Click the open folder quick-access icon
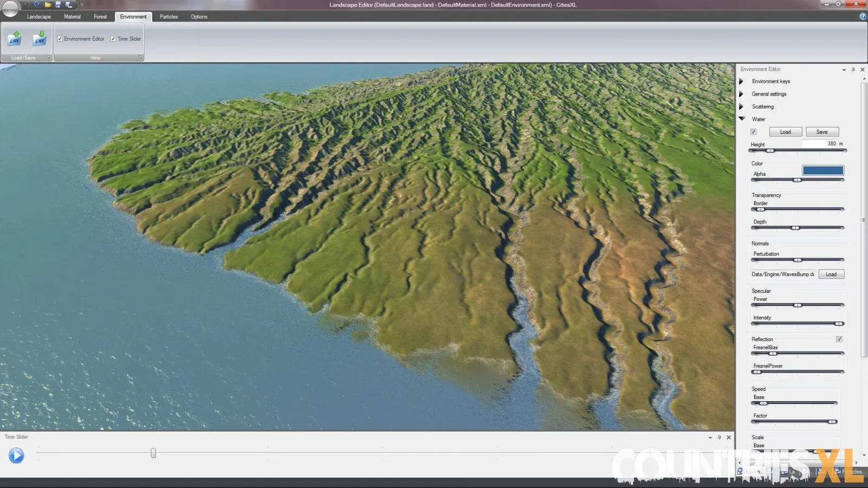 (48, 5)
